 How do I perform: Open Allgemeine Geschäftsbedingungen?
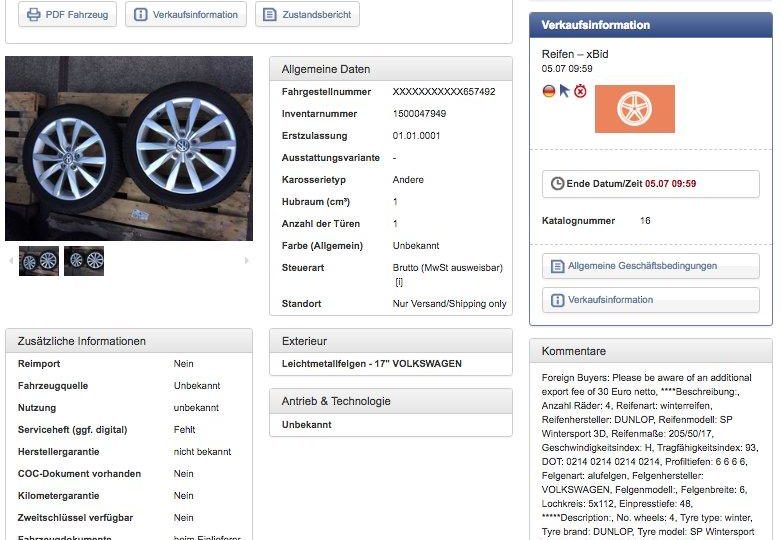coord(651,266)
